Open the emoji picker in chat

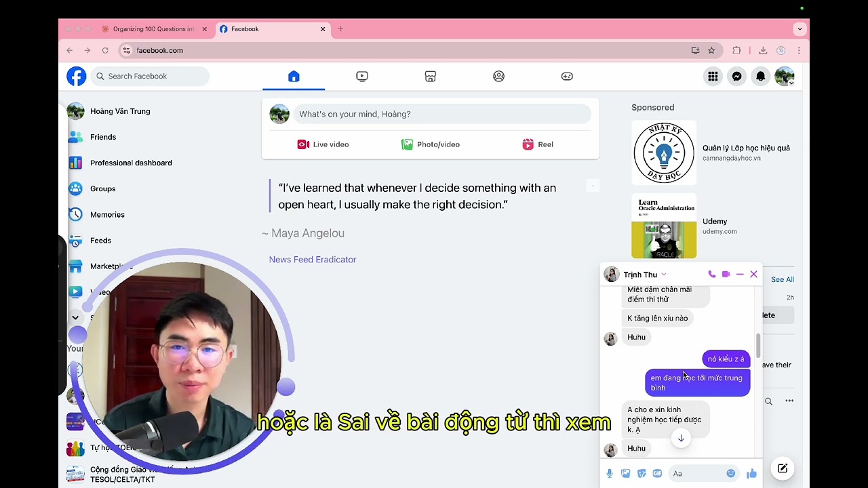click(x=730, y=473)
